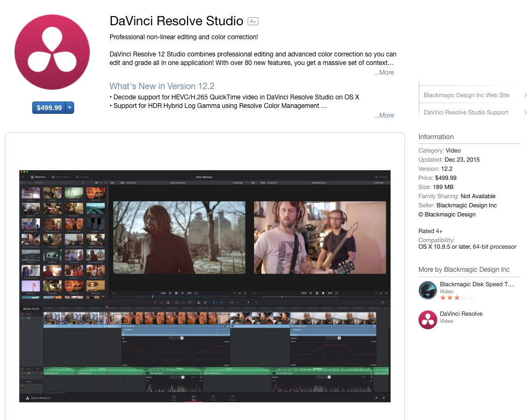Open the free DaVinci Resolve app icon
The width and height of the screenshot is (527, 420).
tap(428, 319)
